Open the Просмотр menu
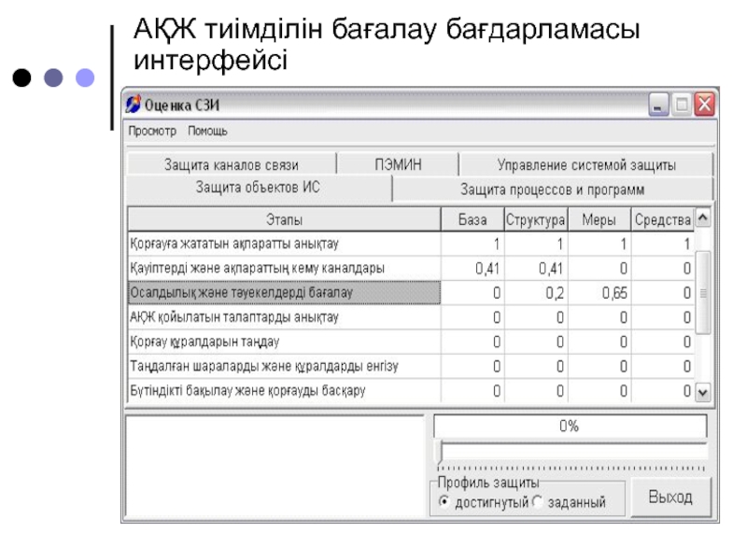This screenshot has width=747, height=560. [x=152, y=131]
